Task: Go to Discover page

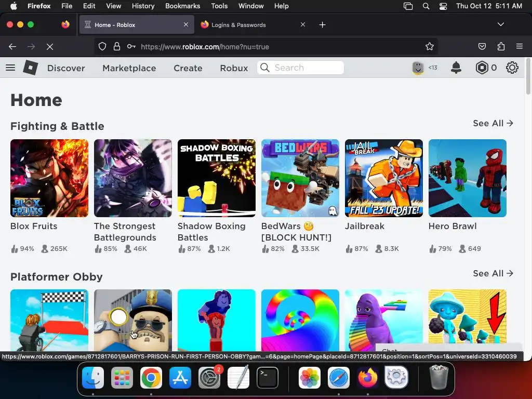Action: pos(66,68)
